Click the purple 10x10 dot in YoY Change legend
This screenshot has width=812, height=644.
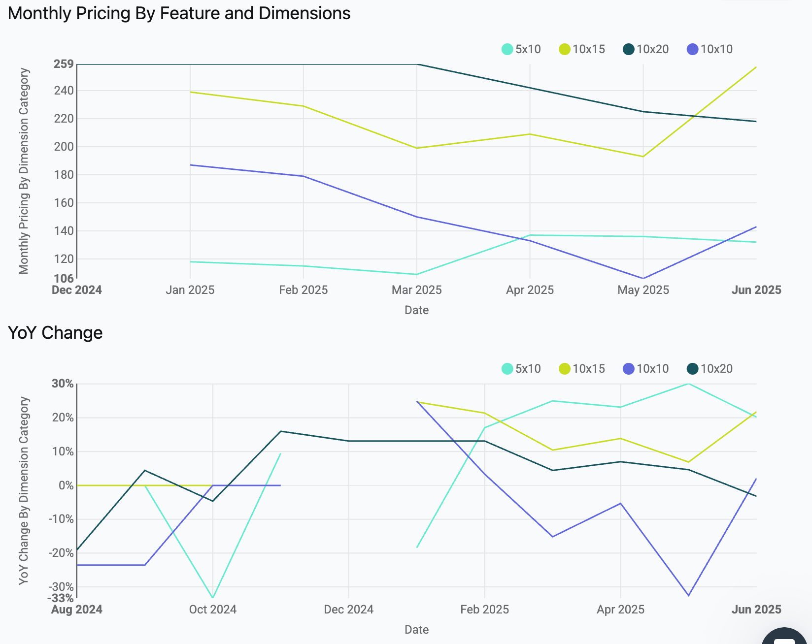pos(628,369)
